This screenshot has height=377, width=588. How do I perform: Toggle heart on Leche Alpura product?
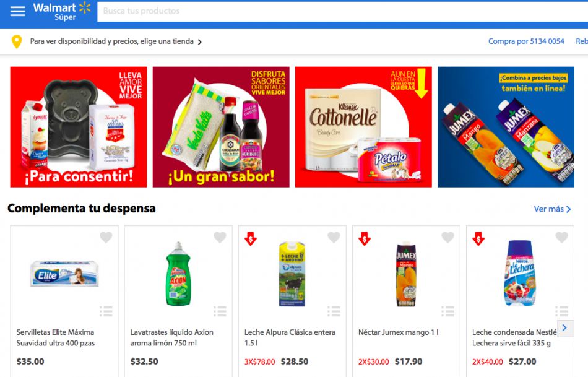pos(334,237)
